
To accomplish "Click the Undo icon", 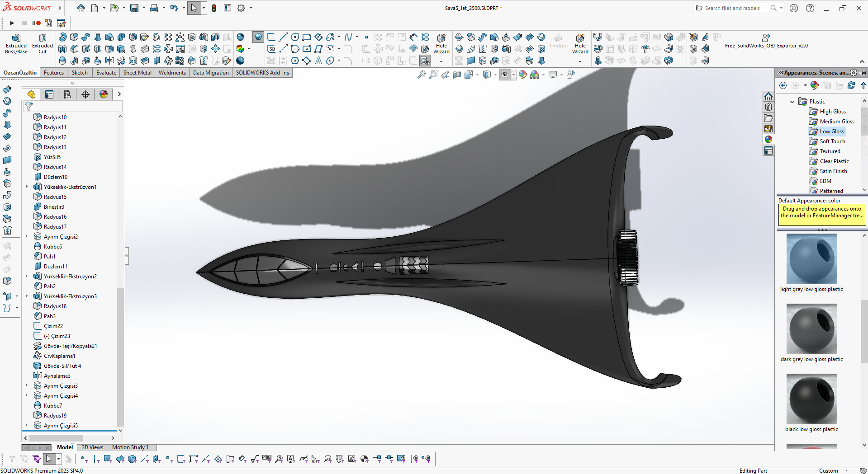I will click(x=174, y=8).
